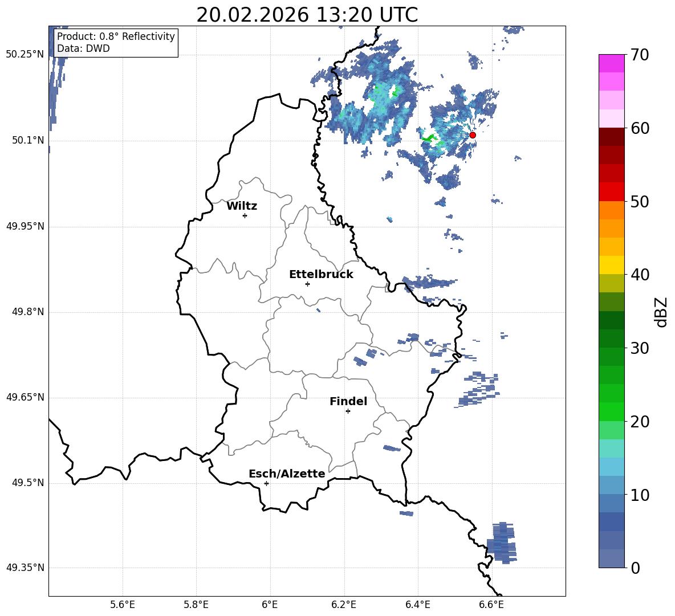The image size is (675, 616).
Task: Click the 6.2°E longitude label
Action: [x=344, y=605]
